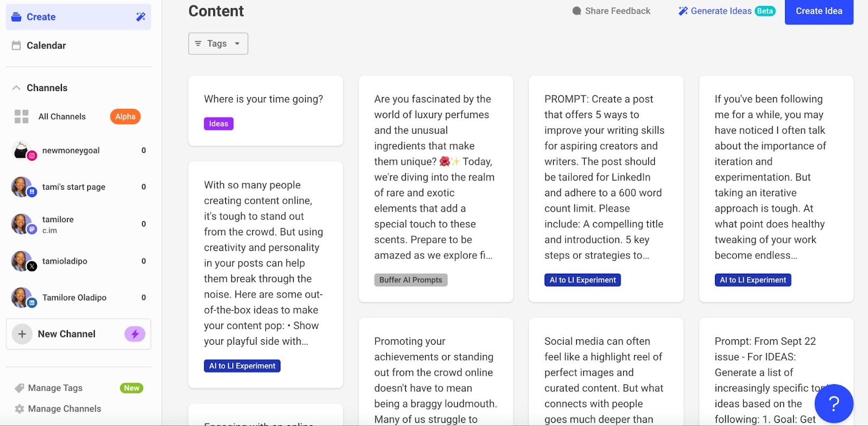Select All Channels grid icon
This screenshot has width=868, height=426.
point(22,117)
